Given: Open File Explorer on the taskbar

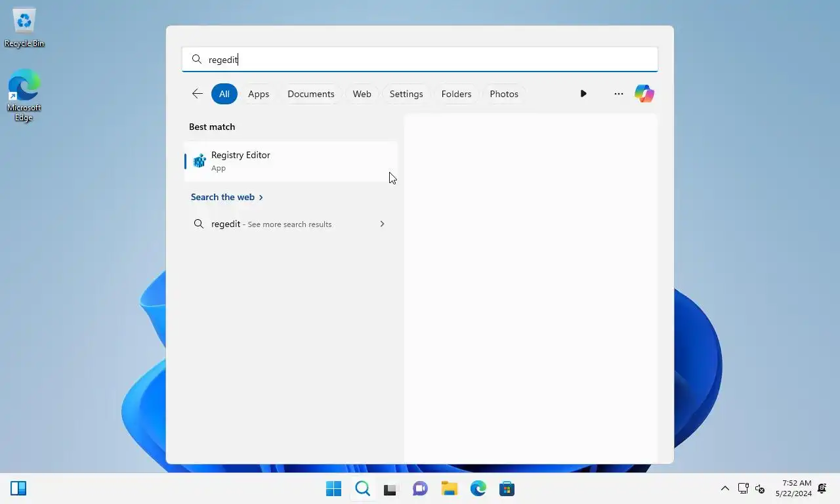Looking at the screenshot, I should pos(449,489).
